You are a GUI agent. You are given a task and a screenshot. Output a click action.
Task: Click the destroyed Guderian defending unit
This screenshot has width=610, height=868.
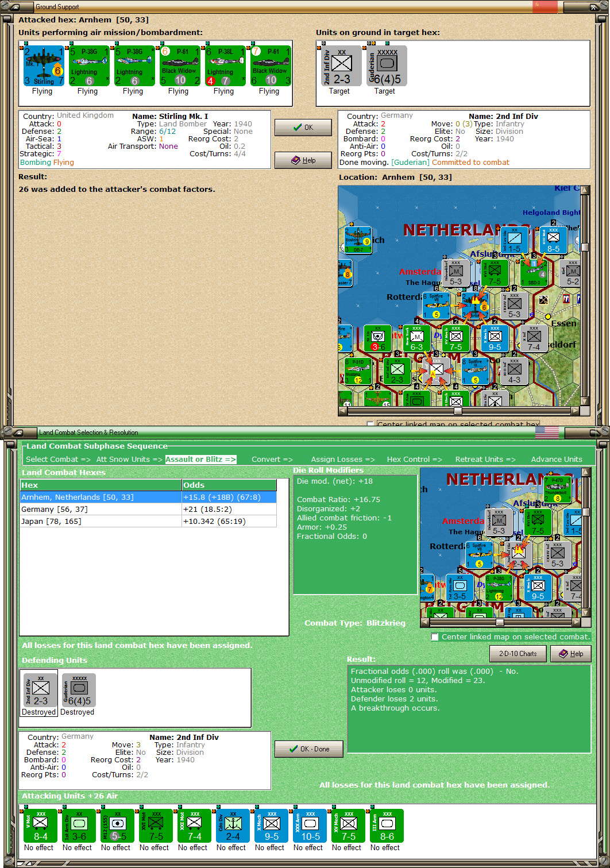78,689
